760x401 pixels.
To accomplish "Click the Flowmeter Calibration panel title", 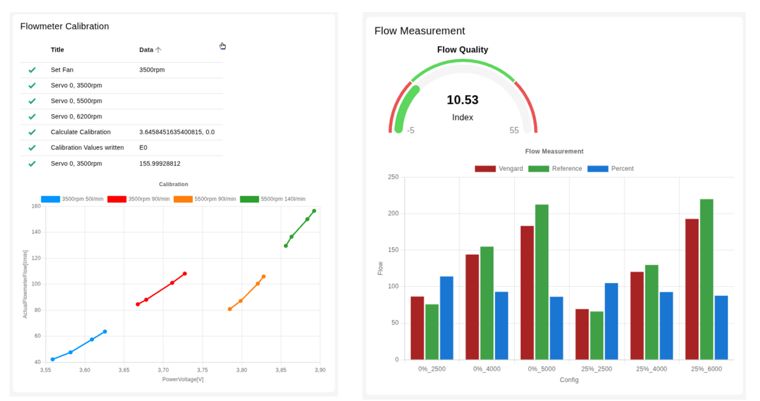I will (64, 26).
